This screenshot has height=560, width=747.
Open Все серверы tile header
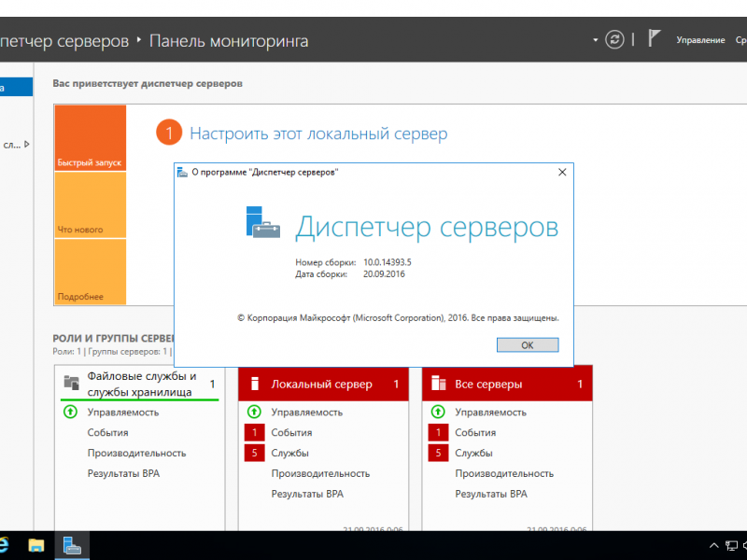507,384
